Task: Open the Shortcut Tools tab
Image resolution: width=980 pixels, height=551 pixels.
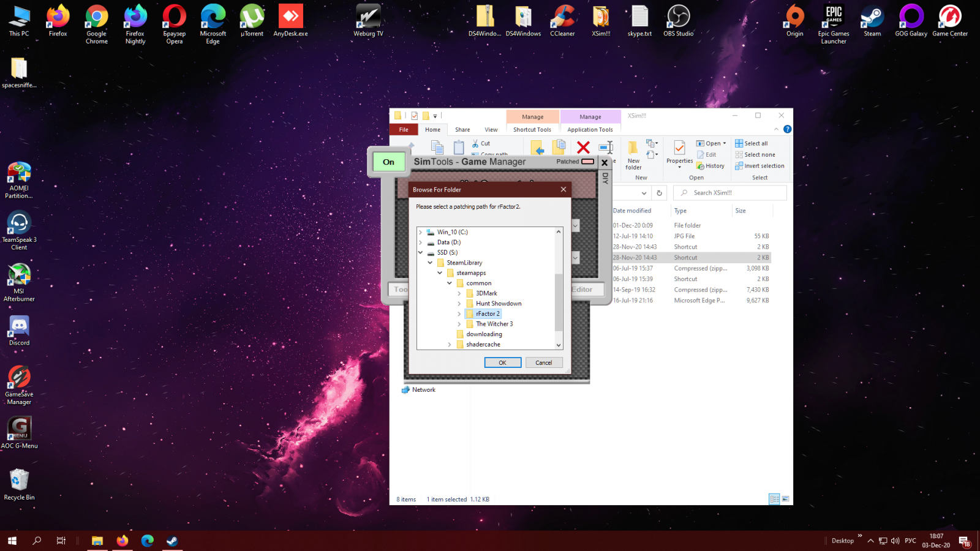Action: [x=532, y=129]
